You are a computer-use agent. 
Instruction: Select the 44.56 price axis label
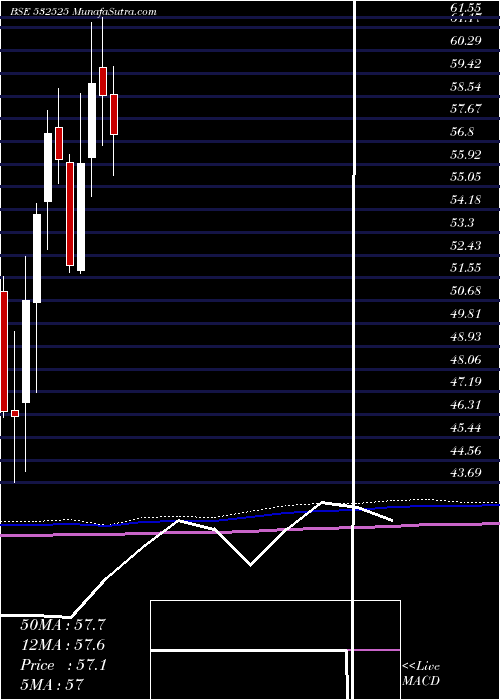coord(466,450)
